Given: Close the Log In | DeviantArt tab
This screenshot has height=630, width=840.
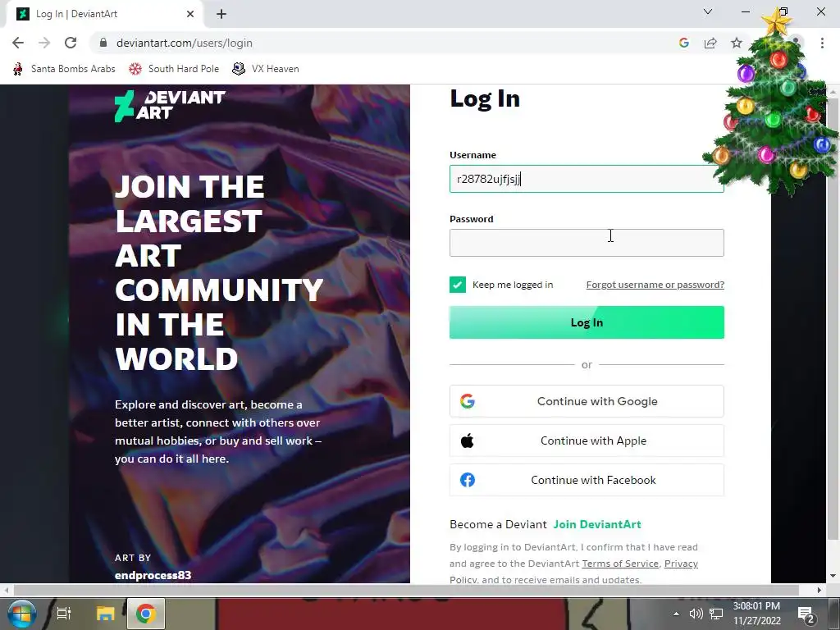Looking at the screenshot, I should pos(190,14).
